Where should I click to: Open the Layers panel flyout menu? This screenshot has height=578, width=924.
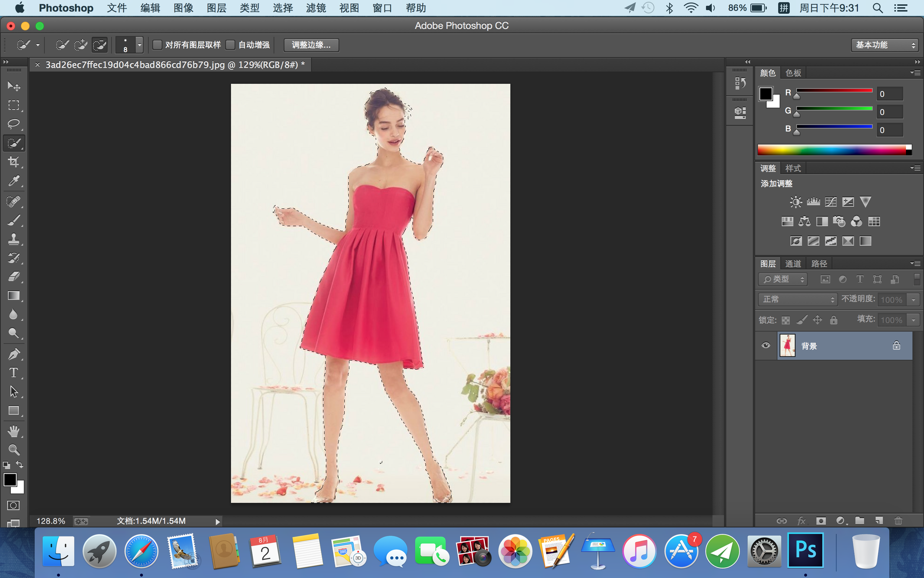pyautogui.click(x=915, y=263)
